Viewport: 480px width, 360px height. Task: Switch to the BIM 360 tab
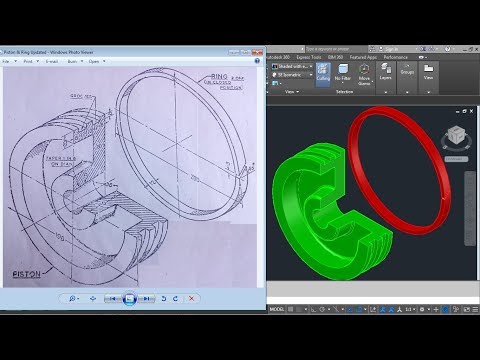(x=335, y=57)
